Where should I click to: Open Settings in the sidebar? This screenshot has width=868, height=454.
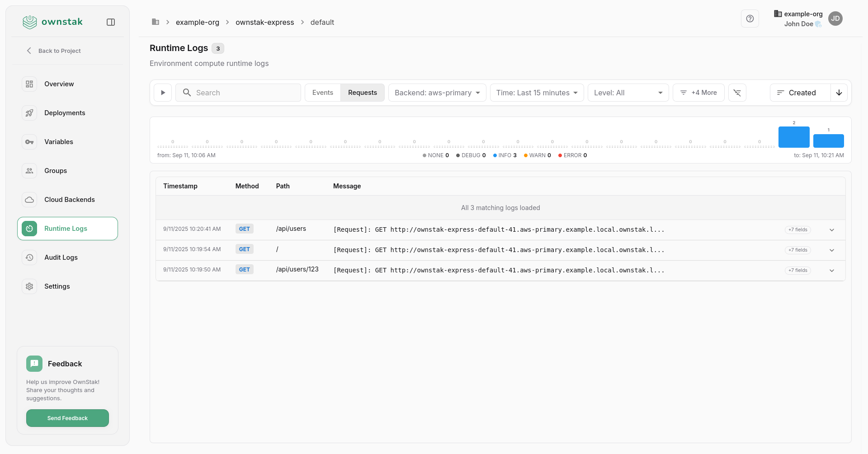tap(57, 286)
